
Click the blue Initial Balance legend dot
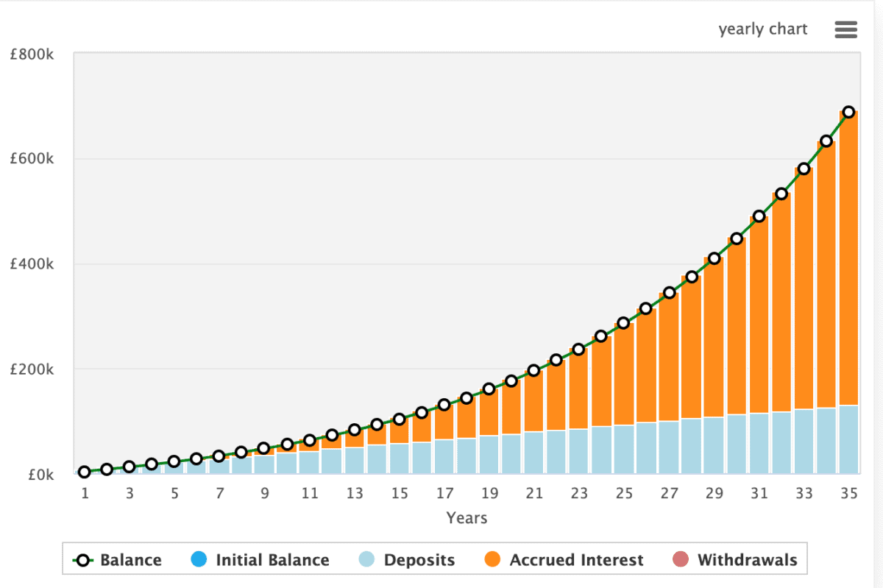point(199,560)
